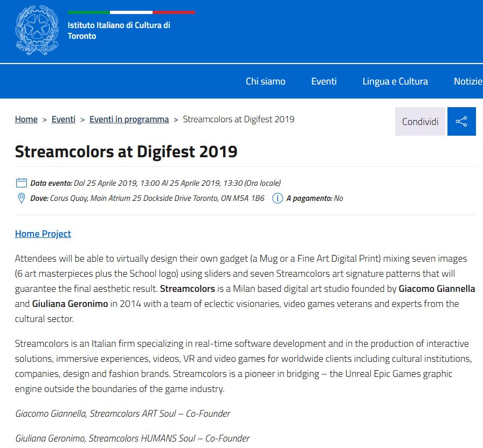Click the Italian tricolor stripe above the title
This screenshot has height=448, width=483.
pyautogui.click(x=131, y=12)
